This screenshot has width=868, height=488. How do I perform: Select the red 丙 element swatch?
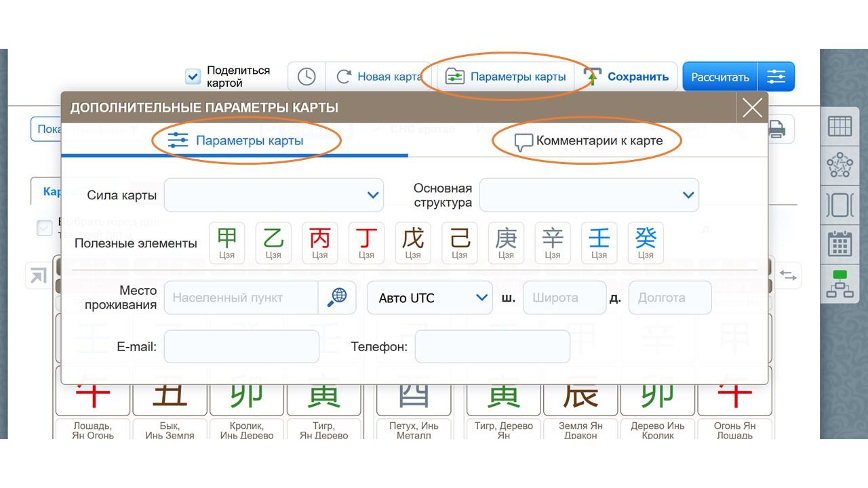click(x=320, y=243)
